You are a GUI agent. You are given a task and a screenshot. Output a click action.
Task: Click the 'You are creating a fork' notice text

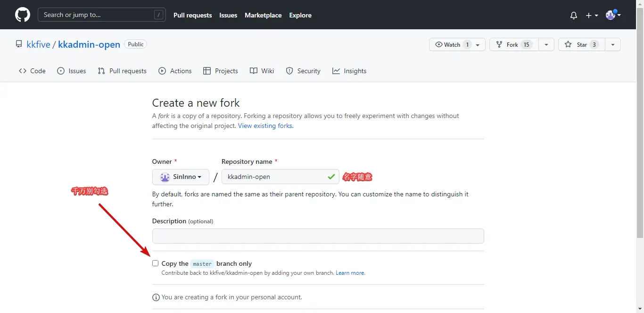[x=232, y=297]
